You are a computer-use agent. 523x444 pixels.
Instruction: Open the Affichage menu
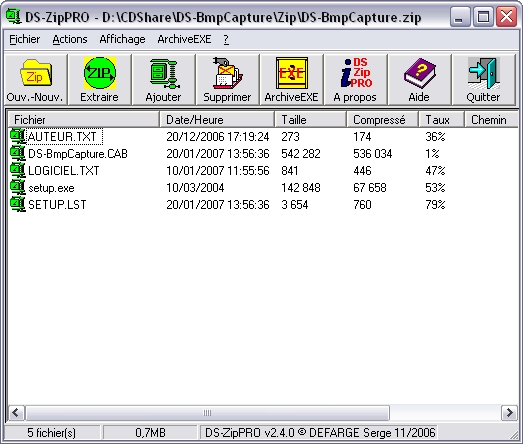(x=122, y=39)
